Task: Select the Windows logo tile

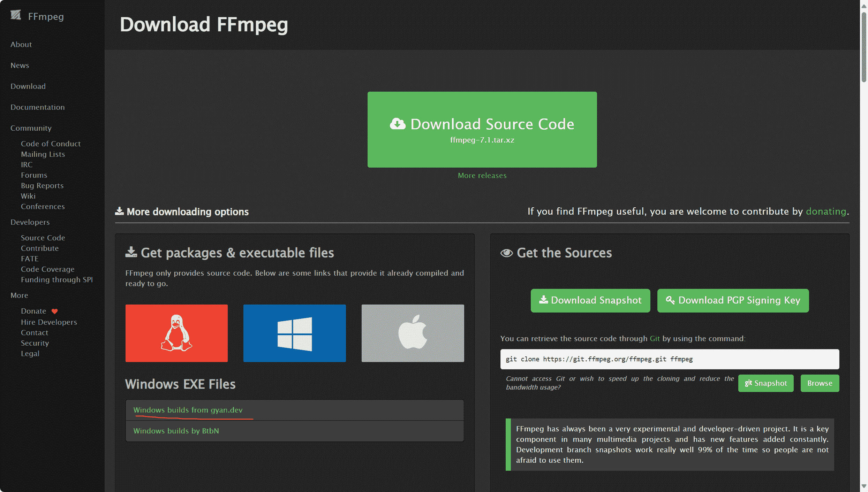Action: coord(294,333)
